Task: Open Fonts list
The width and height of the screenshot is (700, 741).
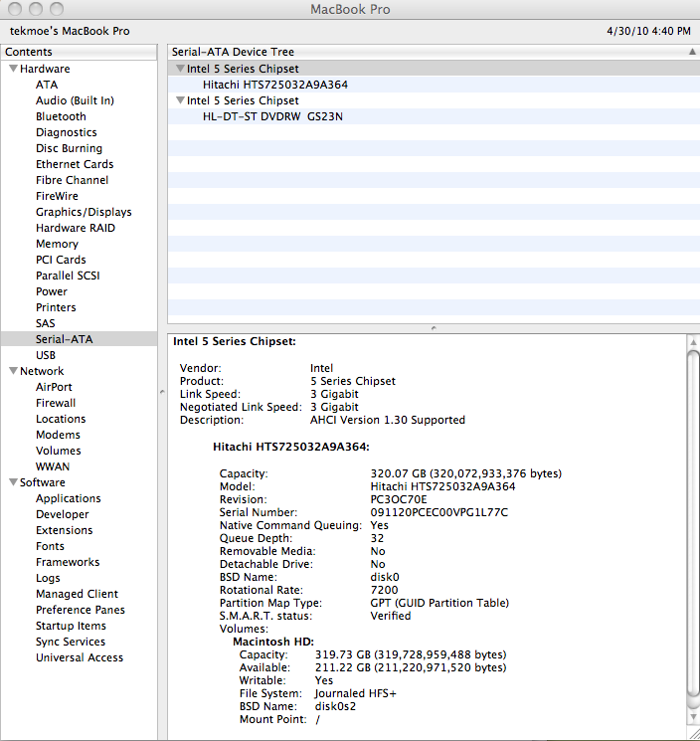Action: pyautogui.click(x=50, y=546)
